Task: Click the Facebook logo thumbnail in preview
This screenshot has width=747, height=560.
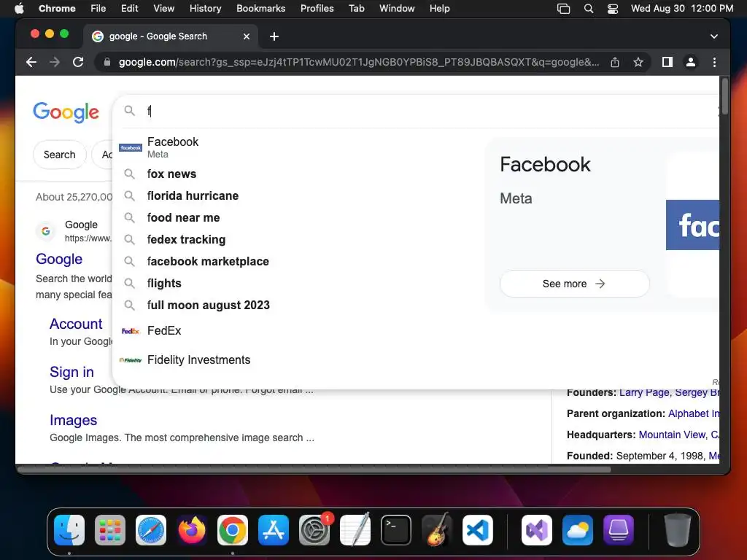Action: [x=693, y=225]
